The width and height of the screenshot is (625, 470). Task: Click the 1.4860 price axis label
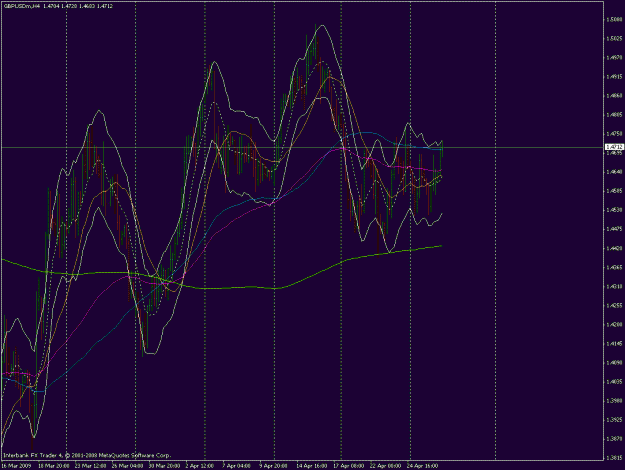(x=614, y=96)
